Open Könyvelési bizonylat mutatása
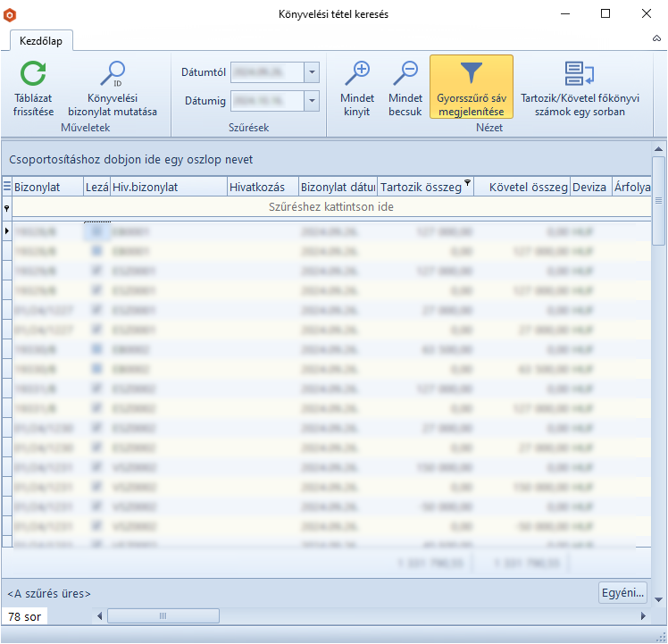Image resolution: width=668 pixels, height=644 pixels. coord(113,75)
